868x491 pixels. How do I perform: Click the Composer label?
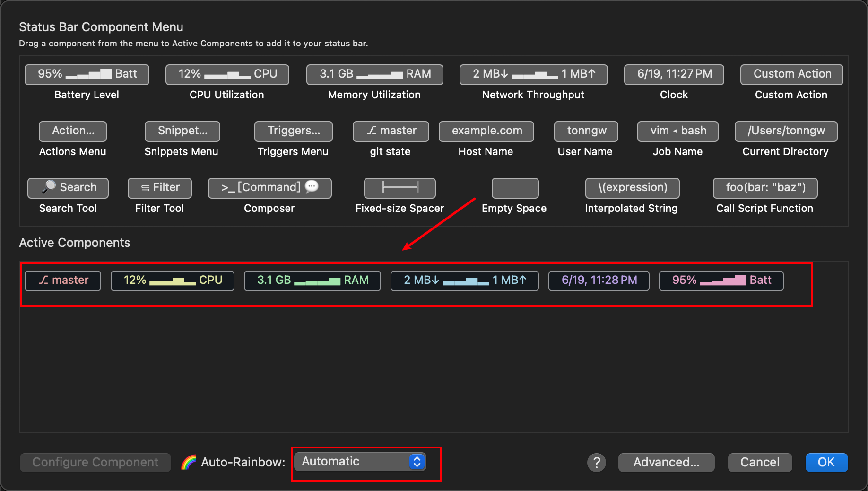pos(269,209)
